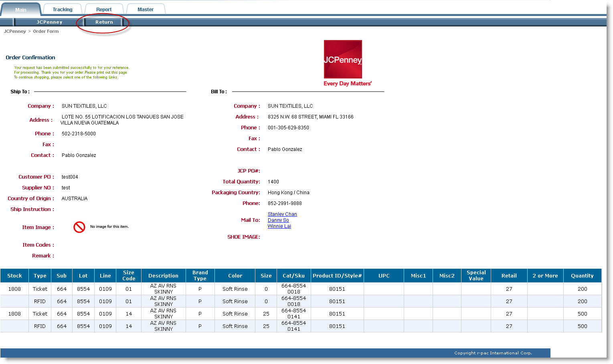Click the Supplier NO value test
The image size is (613, 364).
click(66, 187)
